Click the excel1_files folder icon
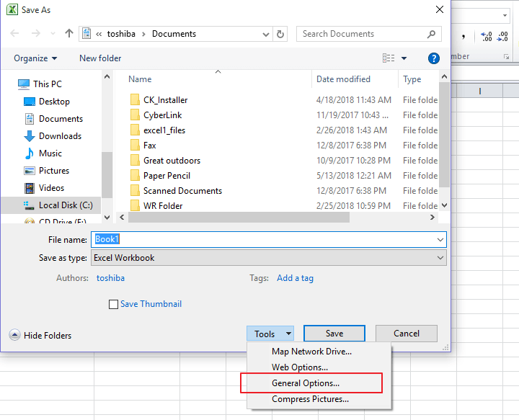This screenshot has height=420, width=519. [135, 130]
